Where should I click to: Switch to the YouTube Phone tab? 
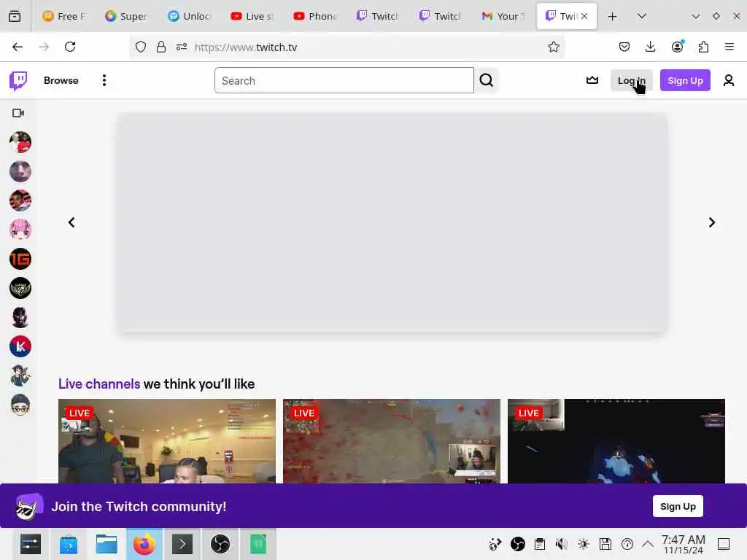[x=315, y=16]
